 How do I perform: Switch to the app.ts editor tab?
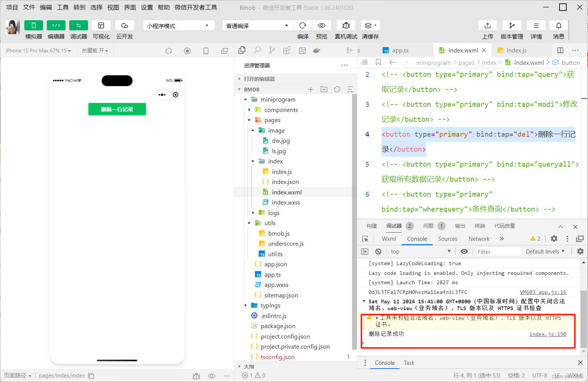[x=400, y=50]
